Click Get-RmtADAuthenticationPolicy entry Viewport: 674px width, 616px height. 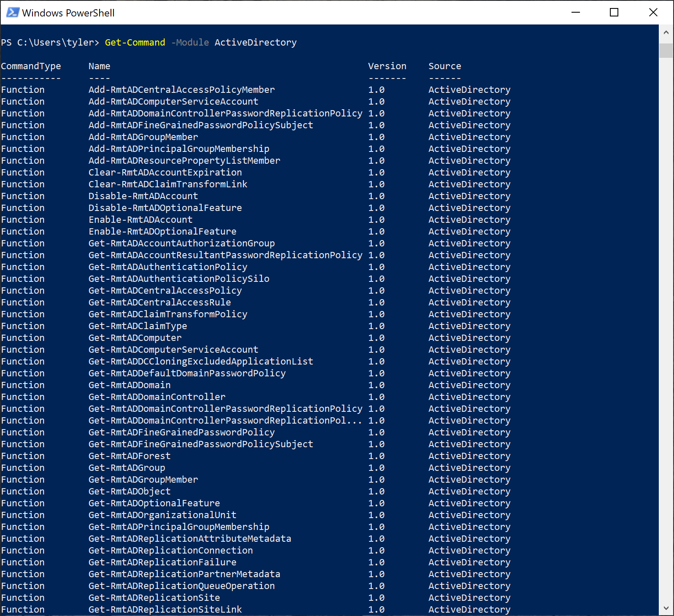(168, 267)
